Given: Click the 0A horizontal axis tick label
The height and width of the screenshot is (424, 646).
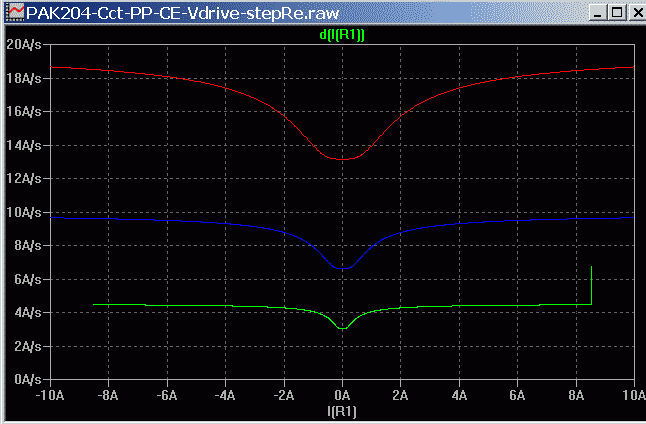Looking at the screenshot, I should coord(342,396).
